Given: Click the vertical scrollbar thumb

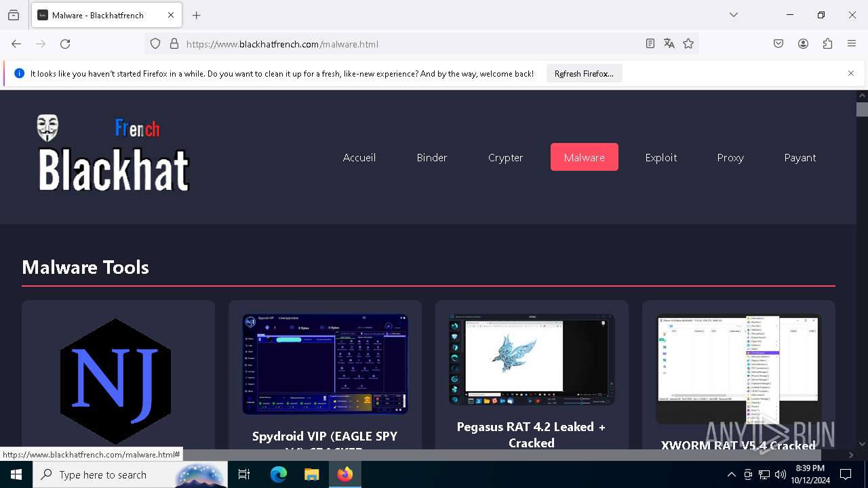Looking at the screenshot, I should point(862,110).
